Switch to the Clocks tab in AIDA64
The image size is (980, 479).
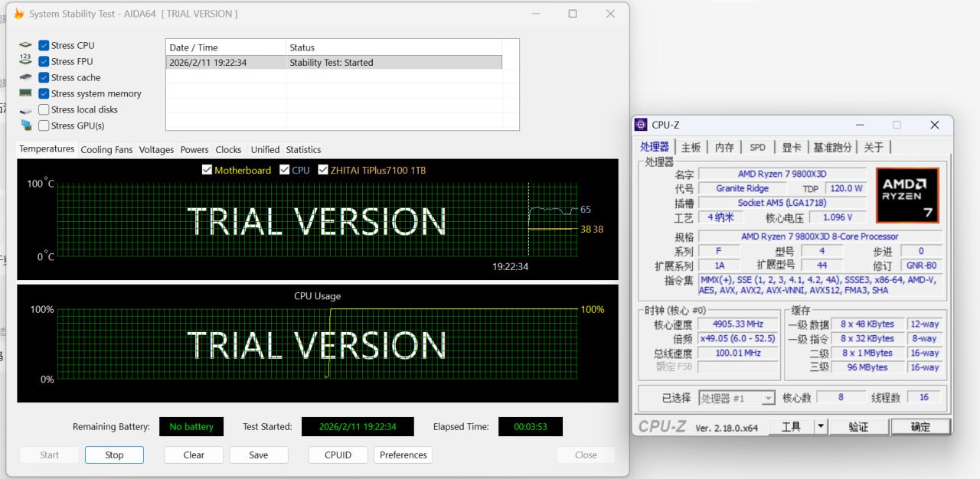click(x=228, y=149)
